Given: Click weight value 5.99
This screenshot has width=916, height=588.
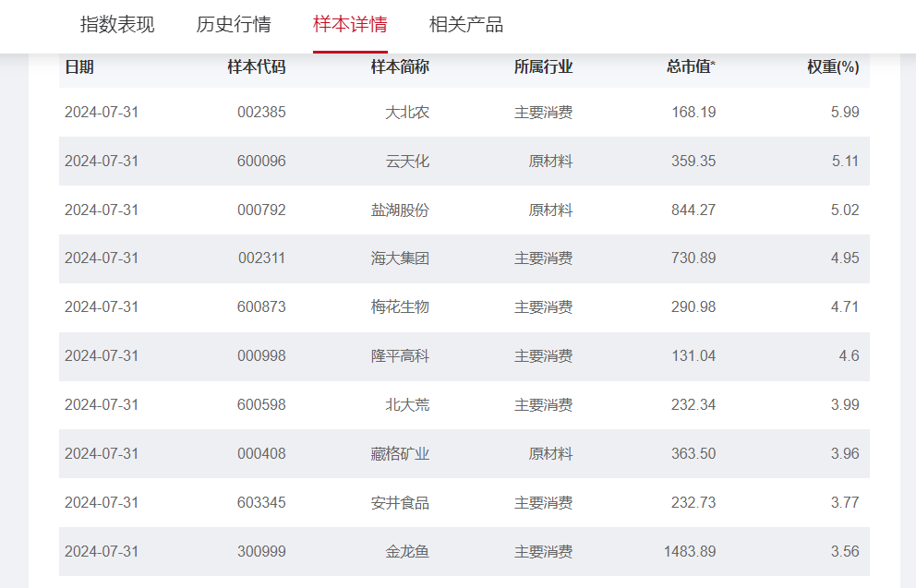Looking at the screenshot, I should 845,112.
